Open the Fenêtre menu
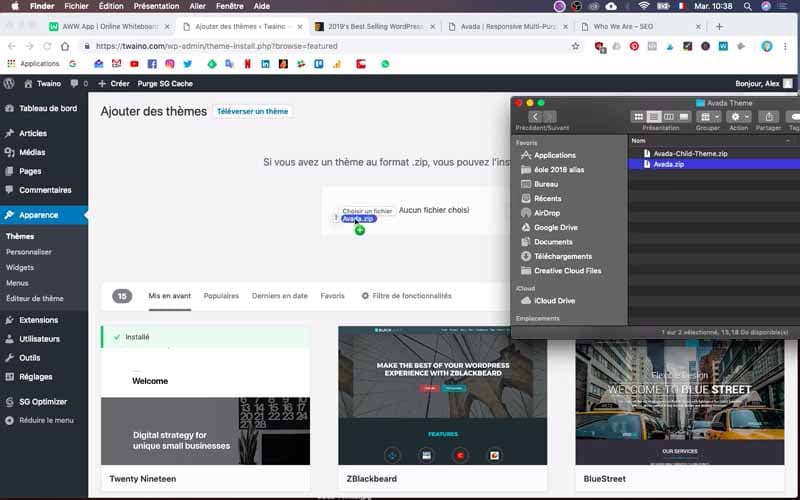This screenshot has height=500, width=800. coord(230,6)
